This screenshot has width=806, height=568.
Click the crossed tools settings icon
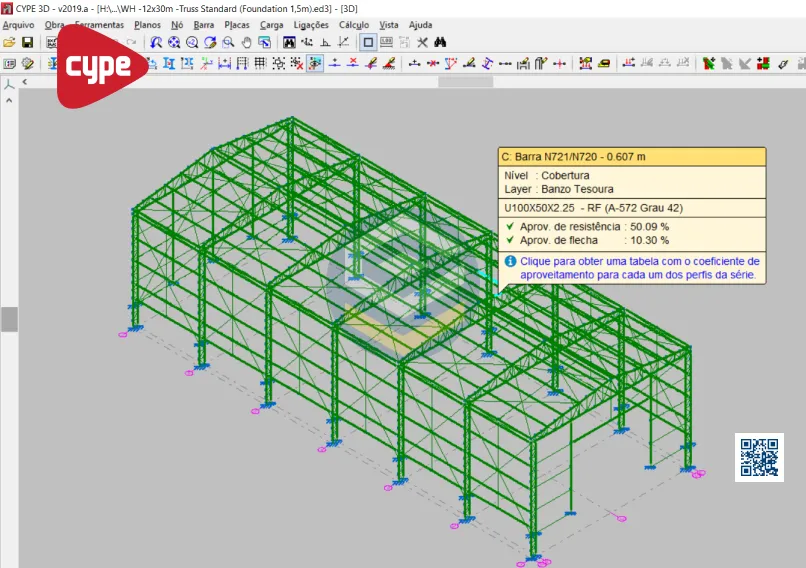(422, 43)
